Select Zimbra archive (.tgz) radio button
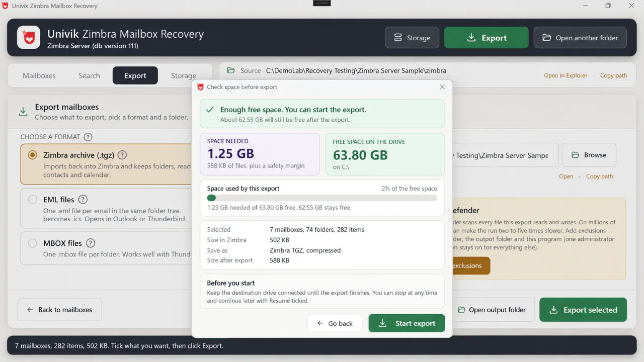Screen dimensions: 644x362 coord(33,155)
